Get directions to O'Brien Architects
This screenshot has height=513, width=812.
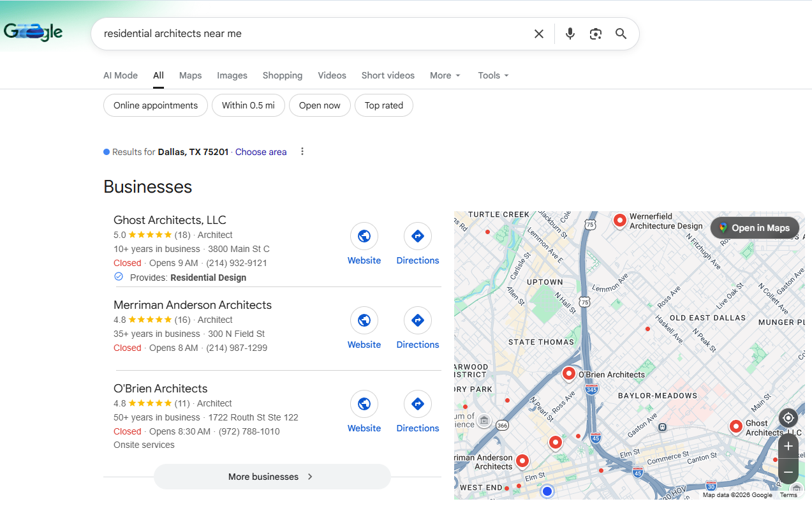coord(418,404)
